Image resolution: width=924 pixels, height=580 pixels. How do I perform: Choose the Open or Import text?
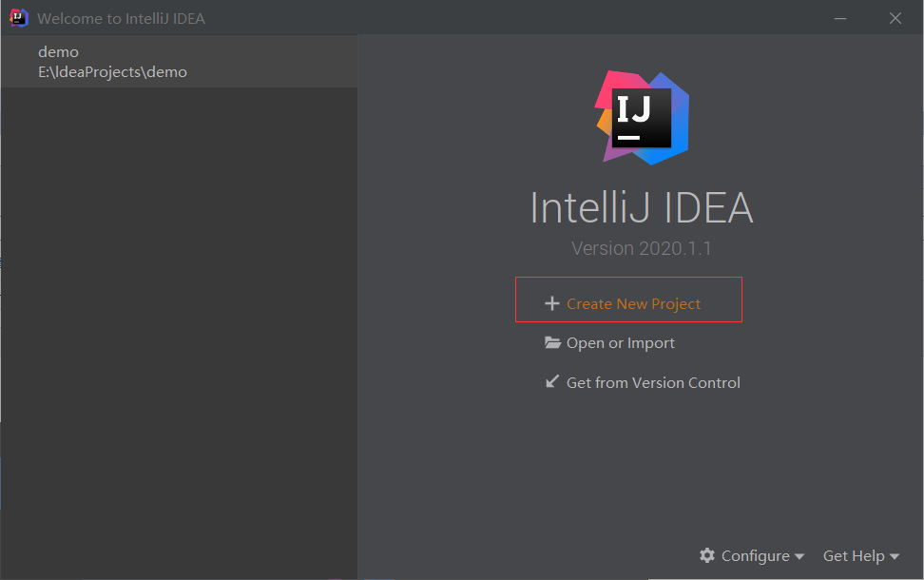click(x=621, y=343)
